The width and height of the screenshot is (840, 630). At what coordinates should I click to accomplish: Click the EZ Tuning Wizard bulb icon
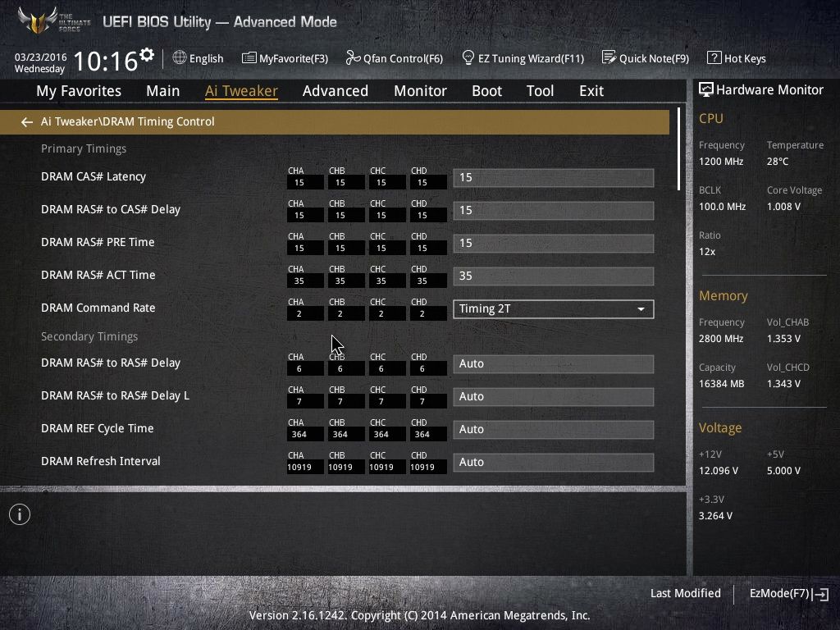tap(468, 57)
